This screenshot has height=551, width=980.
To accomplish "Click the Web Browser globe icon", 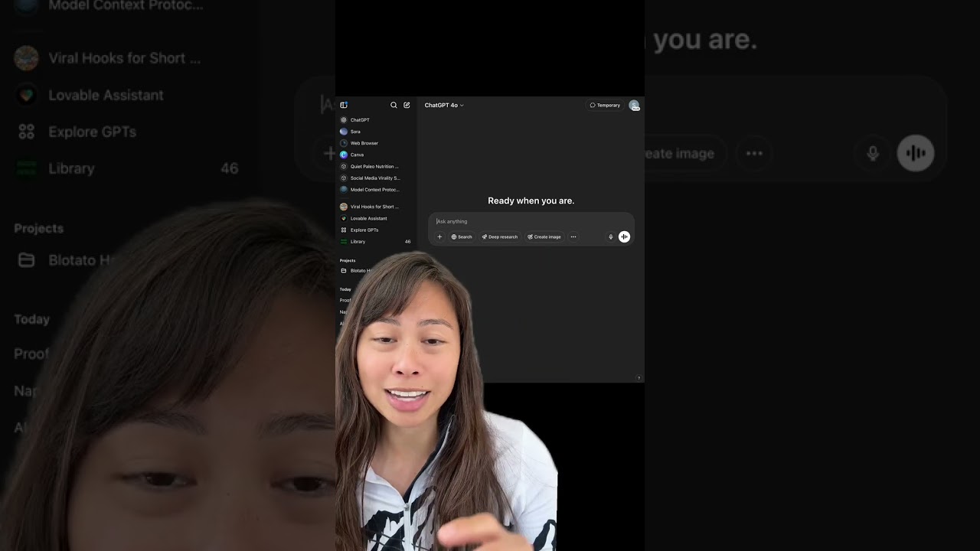I will click(344, 143).
